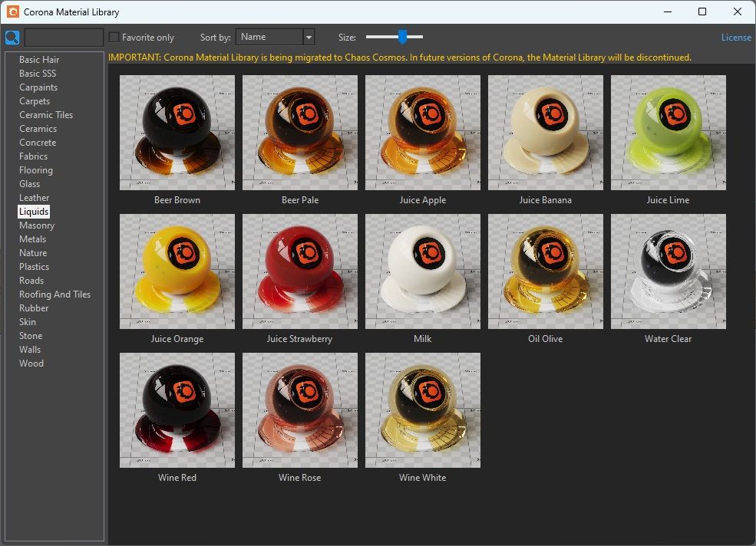Viewport: 756px width, 546px height.
Task: Click the Oil Olive name label
Action: (545, 339)
